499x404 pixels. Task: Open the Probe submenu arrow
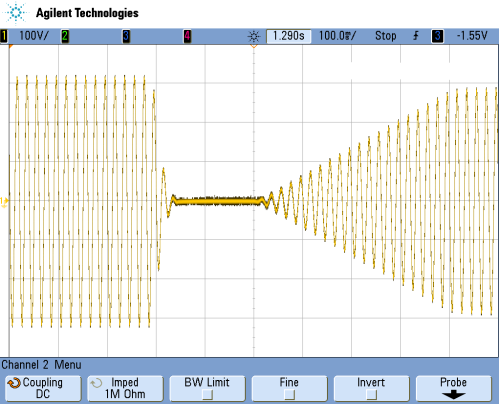(454, 395)
